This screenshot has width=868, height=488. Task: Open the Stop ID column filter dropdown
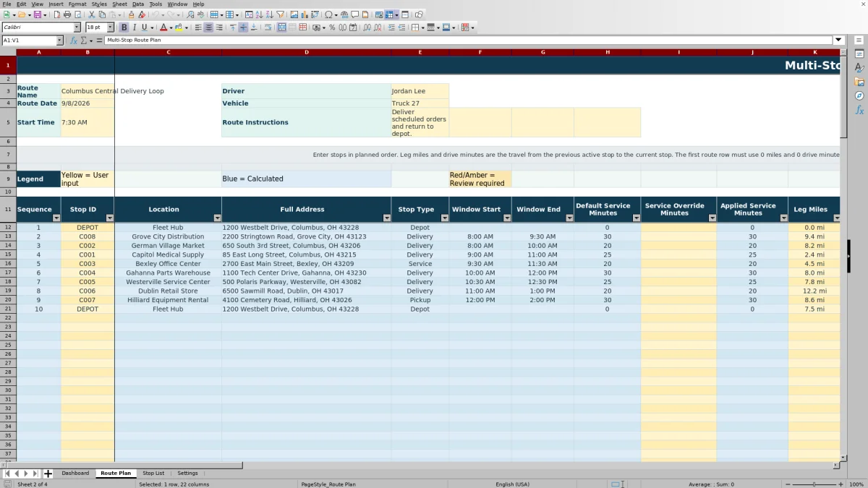click(110, 218)
